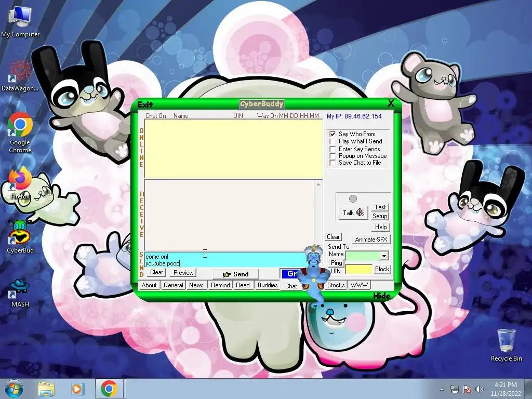
Task: Click Hide at window bottom
Action: pyautogui.click(x=381, y=296)
